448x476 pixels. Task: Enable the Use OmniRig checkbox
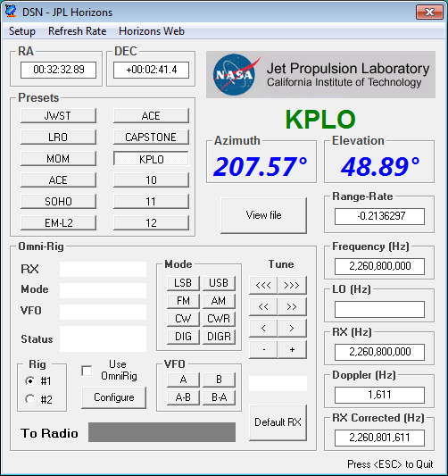click(87, 371)
